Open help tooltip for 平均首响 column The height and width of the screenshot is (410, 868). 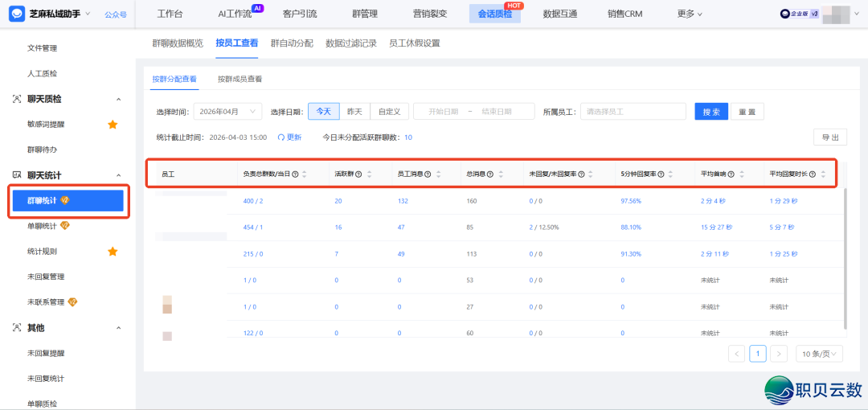tap(731, 174)
